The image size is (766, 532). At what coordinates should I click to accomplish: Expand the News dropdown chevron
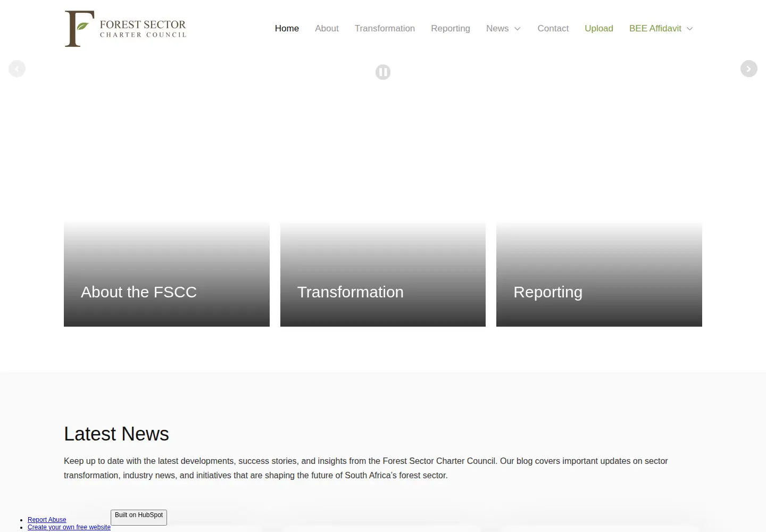point(517,29)
